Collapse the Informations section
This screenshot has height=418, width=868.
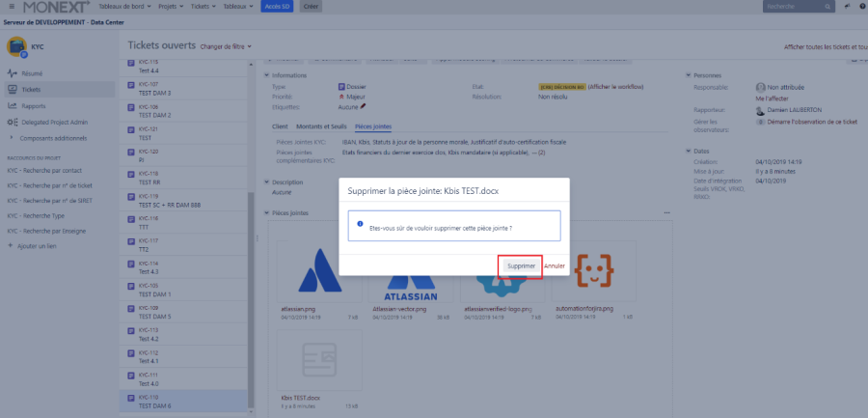267,74
